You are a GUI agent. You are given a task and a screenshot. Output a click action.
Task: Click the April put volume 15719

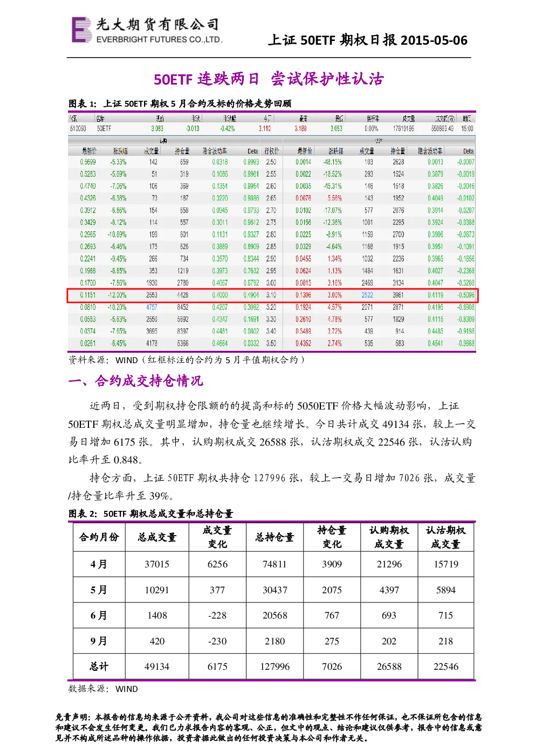tap(446, 564)
